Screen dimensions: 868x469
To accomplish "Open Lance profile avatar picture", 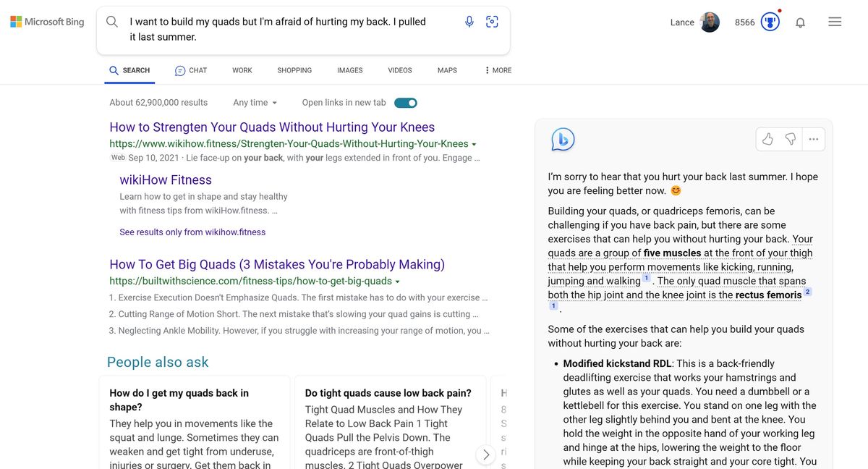I will pyautogui.click(x=710, y=22).
